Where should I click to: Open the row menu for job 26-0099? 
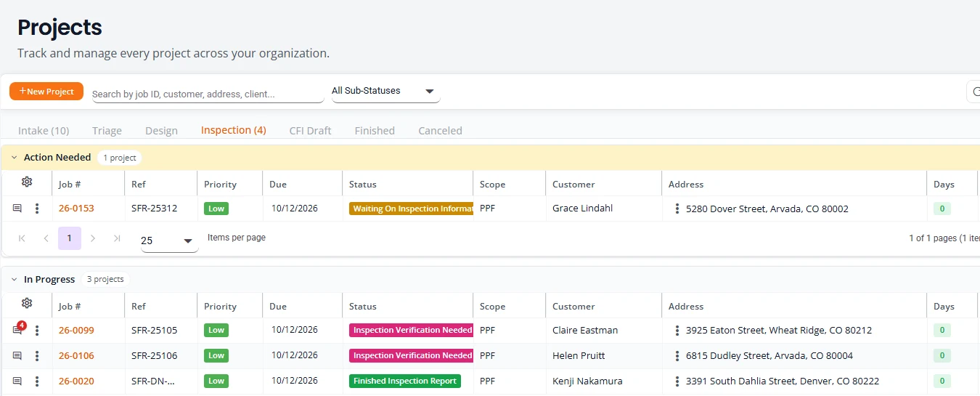[x=37, y=331]
